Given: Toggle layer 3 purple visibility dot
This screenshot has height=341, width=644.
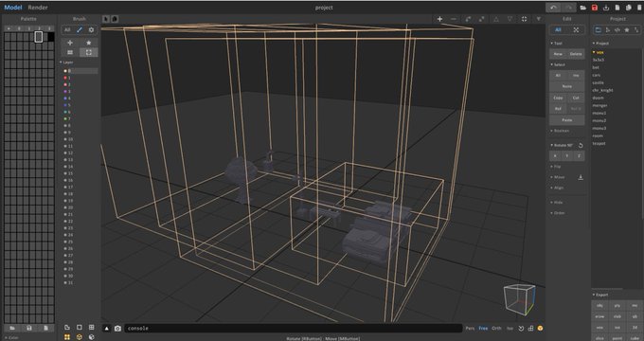Looking at the screenshot, I should 65,92.
